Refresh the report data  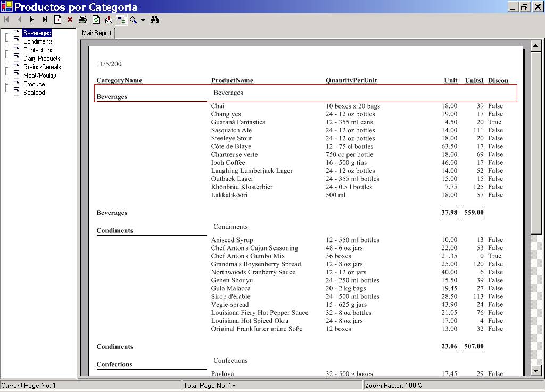click(x=96, y=20)
